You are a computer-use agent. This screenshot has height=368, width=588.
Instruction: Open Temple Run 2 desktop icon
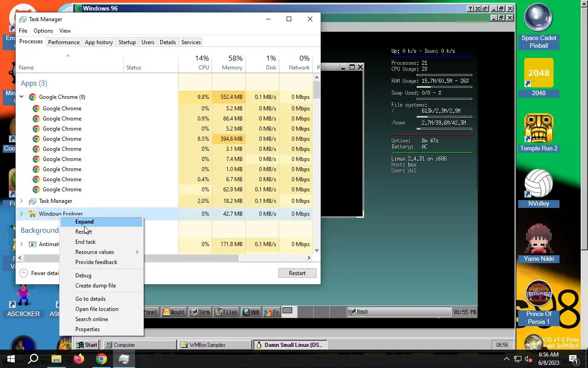pyautogui.click(x=538, y=132)
